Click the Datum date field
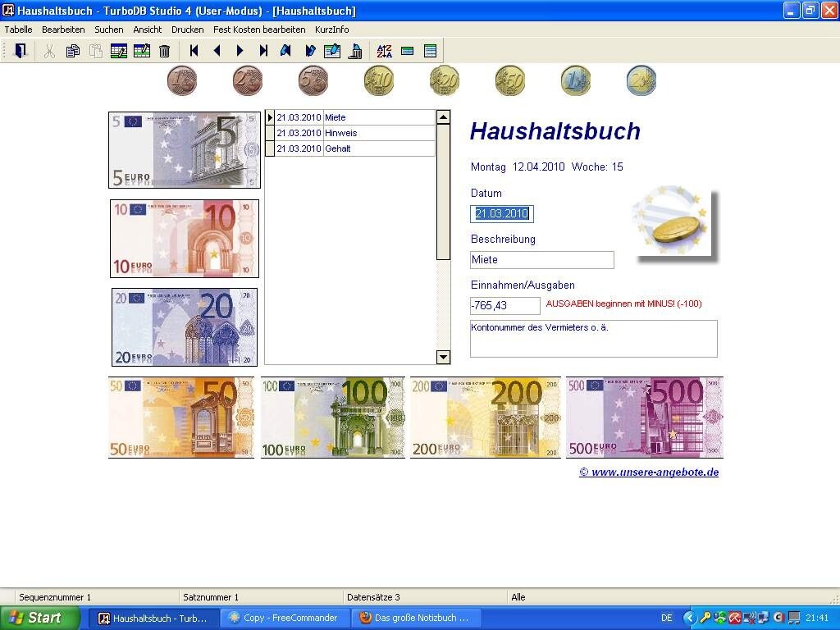Viewport: 840px width, 630px height. click(502, 214)
